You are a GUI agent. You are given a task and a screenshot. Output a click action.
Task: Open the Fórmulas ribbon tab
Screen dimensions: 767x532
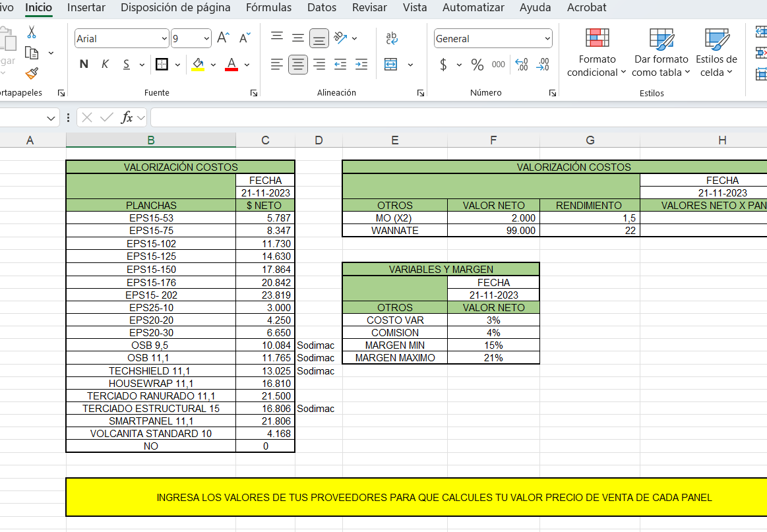point(268,8)
